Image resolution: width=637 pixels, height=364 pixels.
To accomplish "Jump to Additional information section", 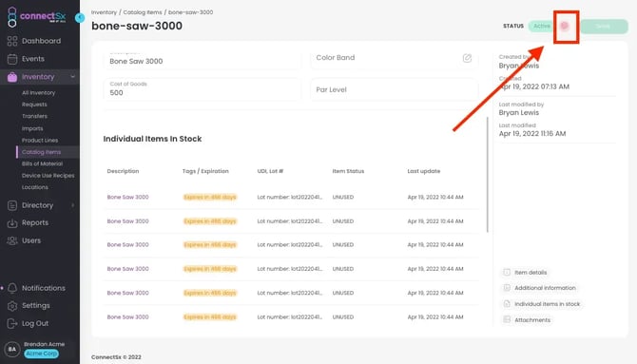I will pos(545,288).
